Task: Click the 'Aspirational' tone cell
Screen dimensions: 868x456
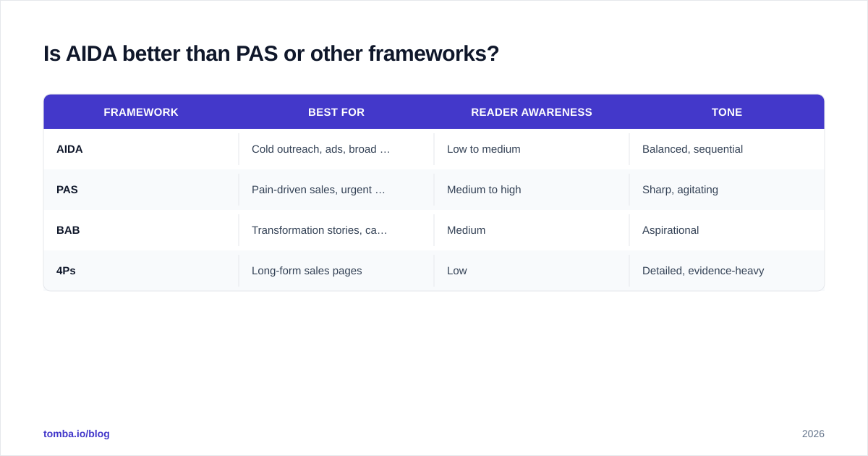Action: (x=727, y=230)
